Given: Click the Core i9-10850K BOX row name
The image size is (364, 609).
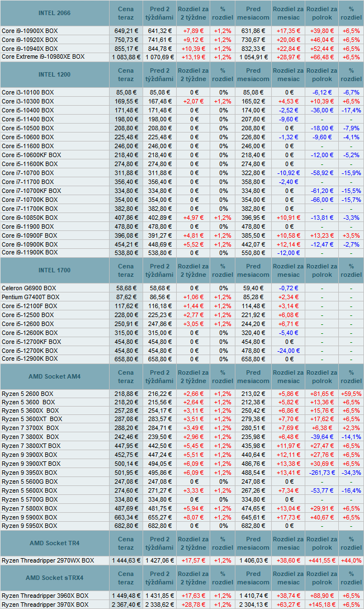Looking at the screenshot, I should (30, 218).
